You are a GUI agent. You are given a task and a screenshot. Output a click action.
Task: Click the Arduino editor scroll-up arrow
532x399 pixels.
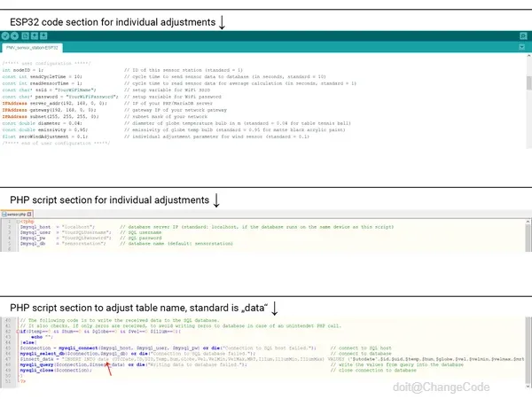click(x=528, y=55)
